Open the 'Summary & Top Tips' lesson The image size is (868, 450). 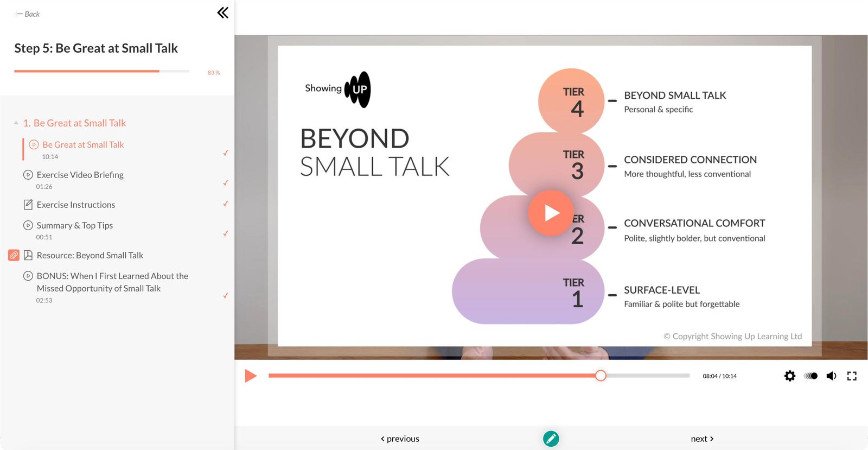coord(75,225)
